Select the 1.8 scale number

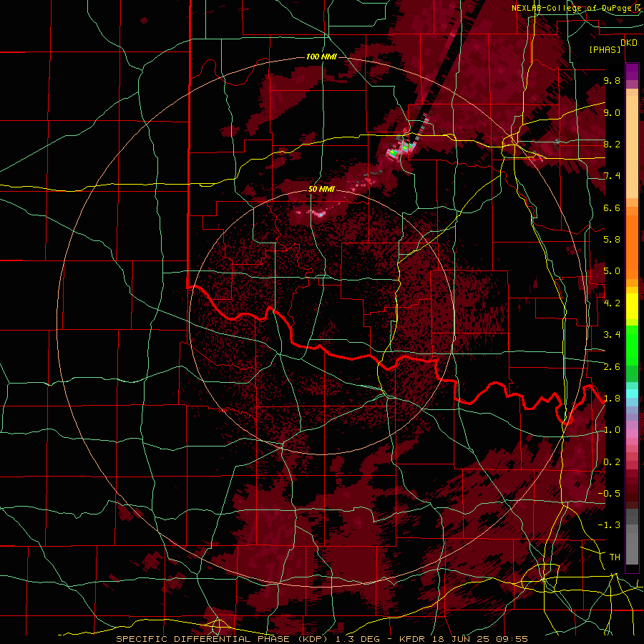pyautogui.click(x=612, y=399)
